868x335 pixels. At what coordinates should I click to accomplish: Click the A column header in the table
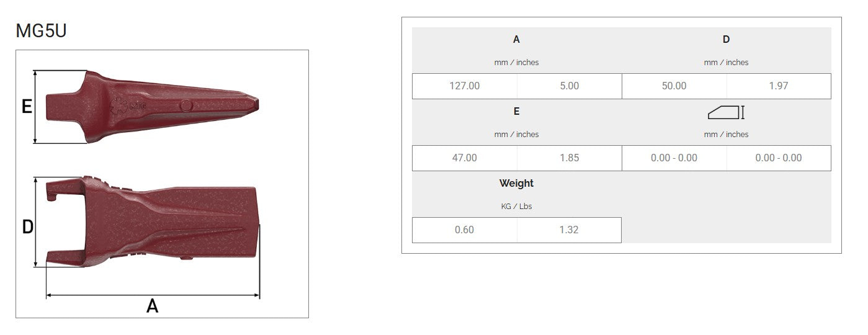tap(516, 40)
